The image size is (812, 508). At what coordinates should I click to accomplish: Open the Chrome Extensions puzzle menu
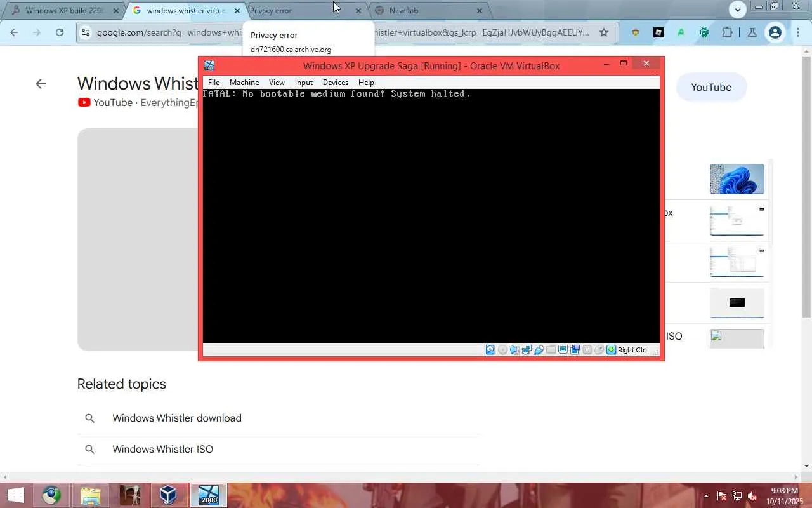[728, 32]
